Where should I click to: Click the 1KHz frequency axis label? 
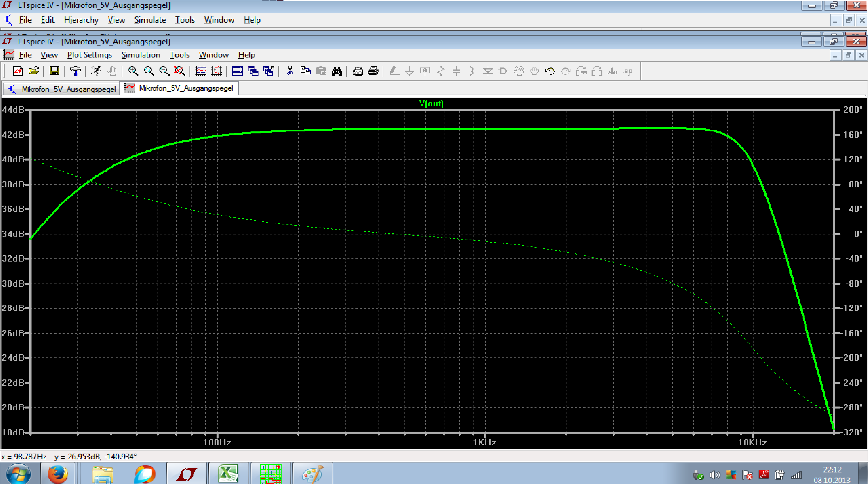pos(485,442)
